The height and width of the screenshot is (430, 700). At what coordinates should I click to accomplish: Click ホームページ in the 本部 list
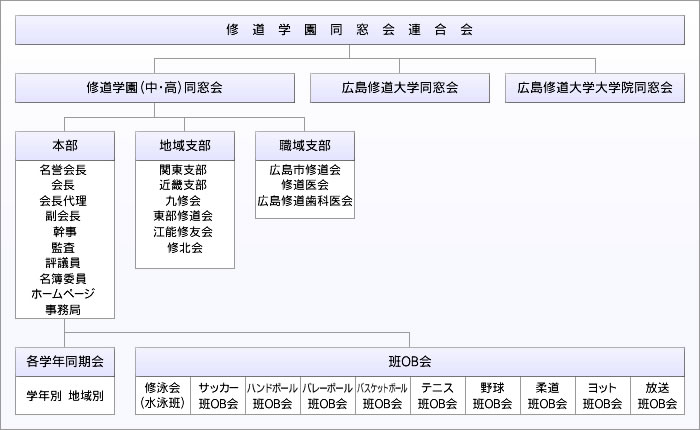(63, 294)
